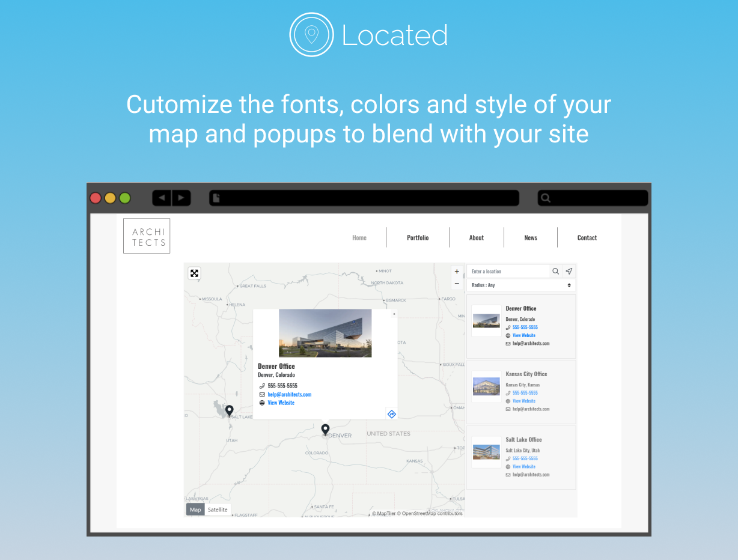The image size is (738, 560).
Task: Select the Denver map marker pin
Action: [x=325, y=430]
